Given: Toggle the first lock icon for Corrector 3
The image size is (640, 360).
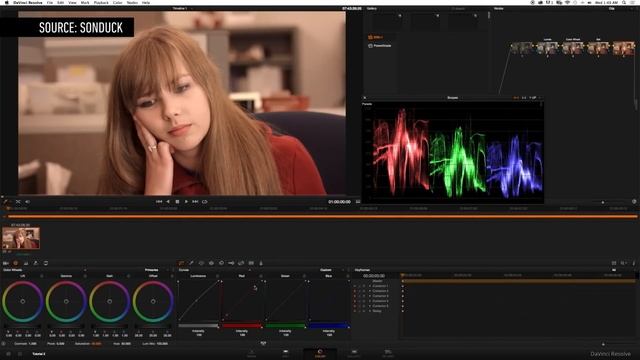Looking at the screenshot, I should pos(355,296).
